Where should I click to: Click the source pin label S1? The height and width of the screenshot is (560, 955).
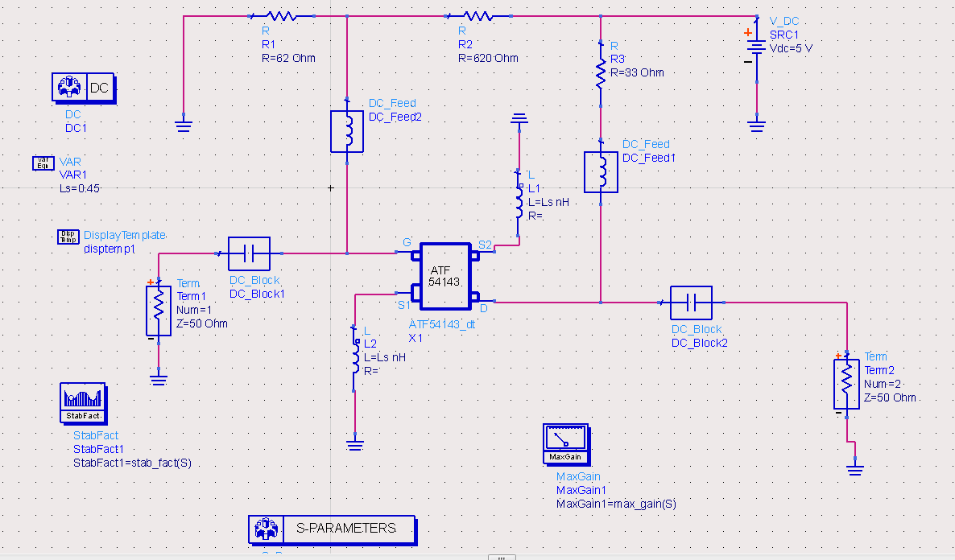403,305
